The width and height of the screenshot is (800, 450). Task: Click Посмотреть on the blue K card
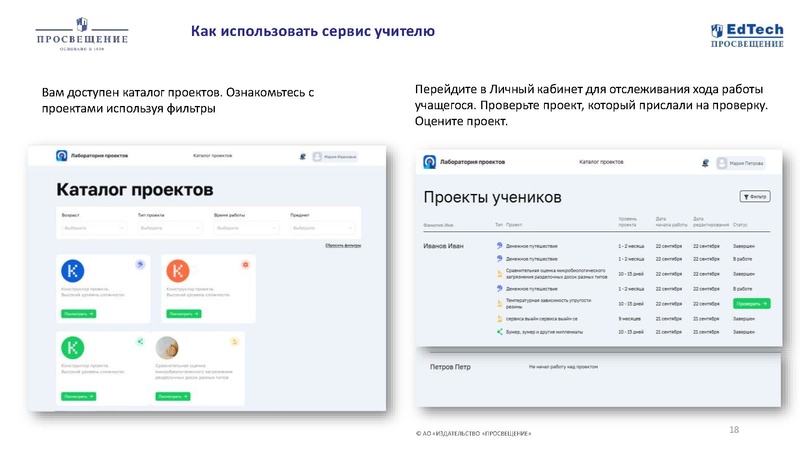[x=79, y=314]
